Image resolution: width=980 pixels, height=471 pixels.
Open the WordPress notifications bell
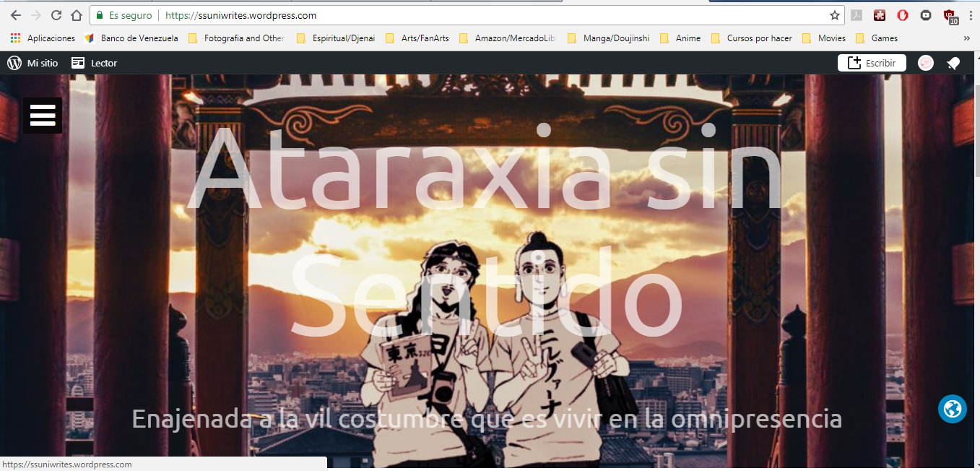click(953, 63)
